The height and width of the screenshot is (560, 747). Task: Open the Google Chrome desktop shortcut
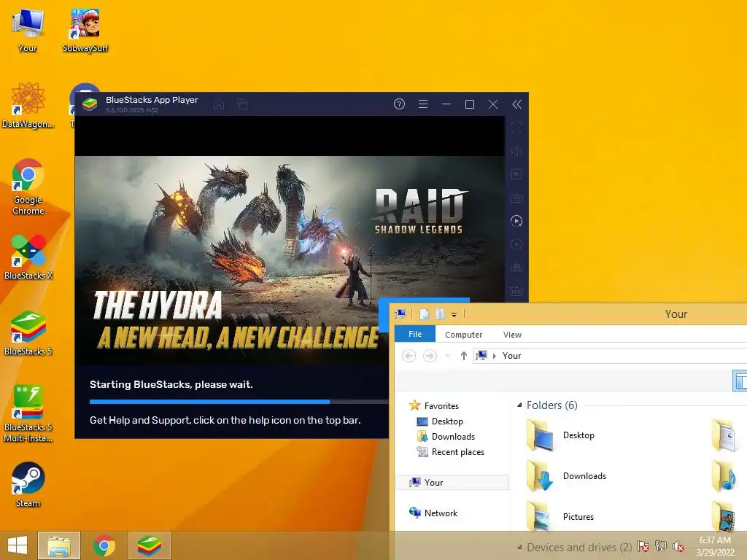(28, 186)
